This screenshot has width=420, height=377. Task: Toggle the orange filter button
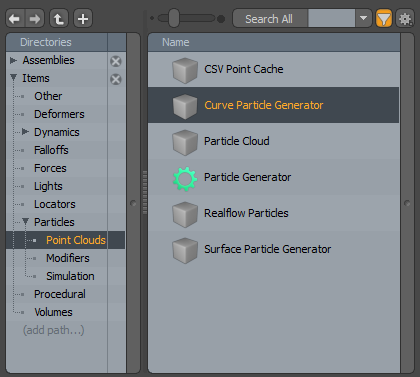[384, 19]
